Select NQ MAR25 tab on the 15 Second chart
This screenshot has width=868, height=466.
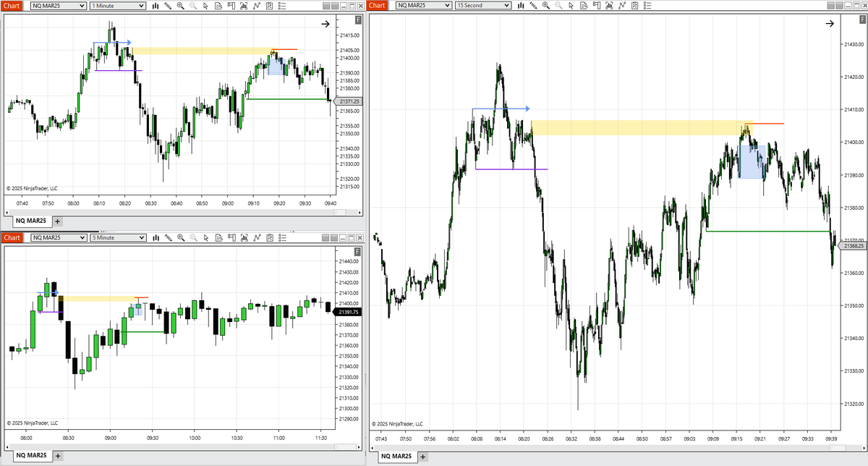click(396, 457)
